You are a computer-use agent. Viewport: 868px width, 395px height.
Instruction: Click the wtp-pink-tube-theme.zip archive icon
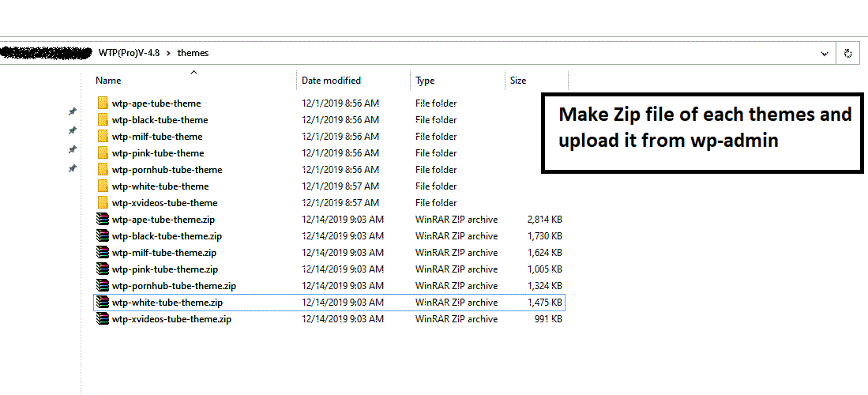pyautogui.click(x=103, y=269)
